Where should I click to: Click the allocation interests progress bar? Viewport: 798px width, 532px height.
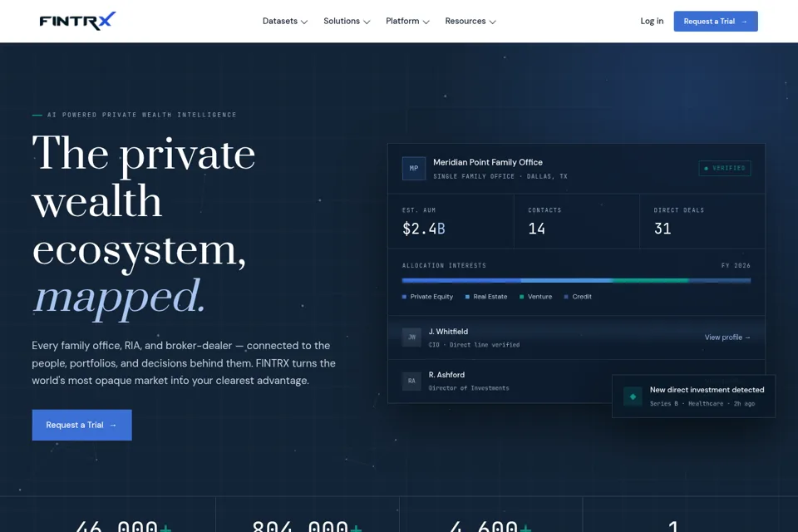click(576, 280)
